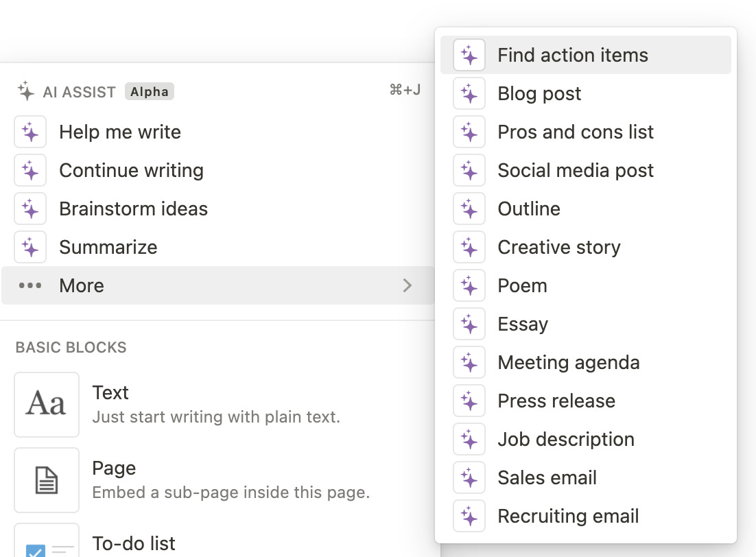Select Find action items from submenu
Viewport: 756px width, 557px height.
pos(572,56)
